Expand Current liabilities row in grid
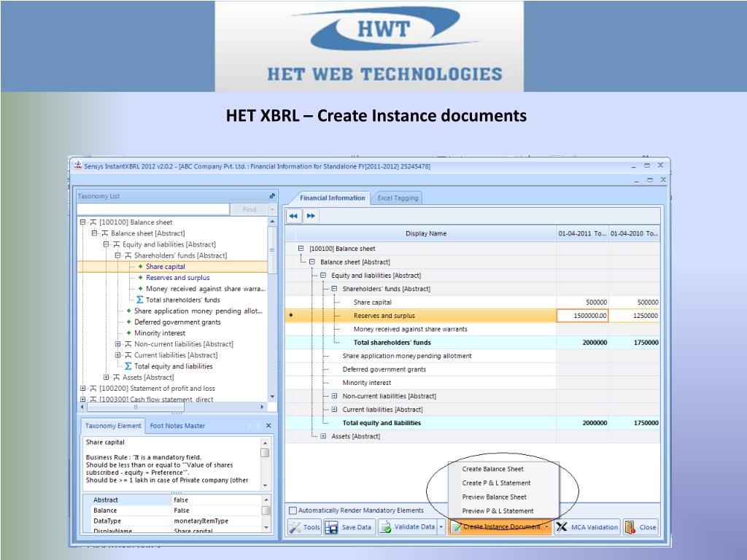 334,409
